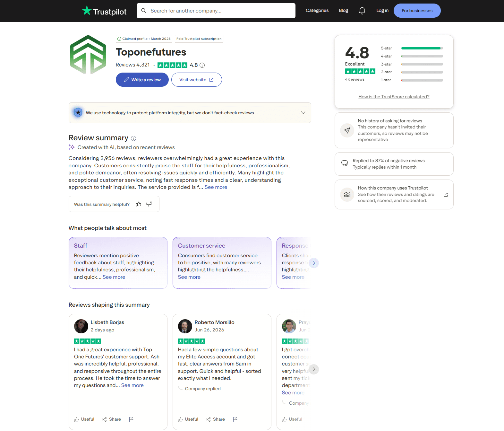Open the notifications bell icon
504x431 pixels.
pos(362,11)
